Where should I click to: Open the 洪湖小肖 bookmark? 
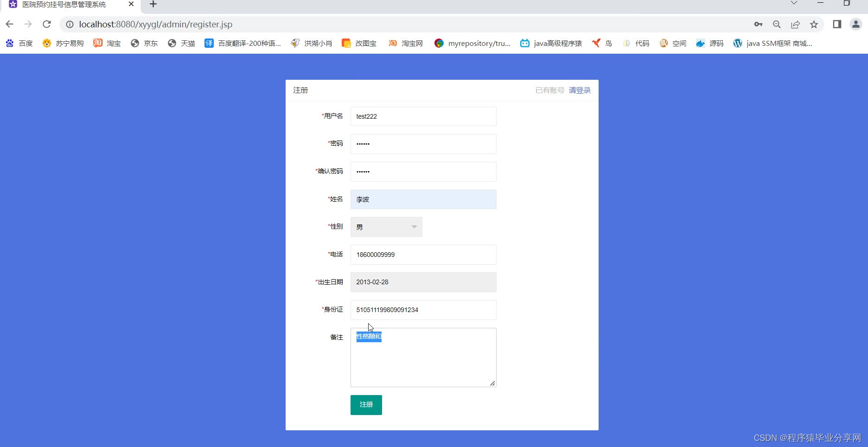[x=312, y=43]
